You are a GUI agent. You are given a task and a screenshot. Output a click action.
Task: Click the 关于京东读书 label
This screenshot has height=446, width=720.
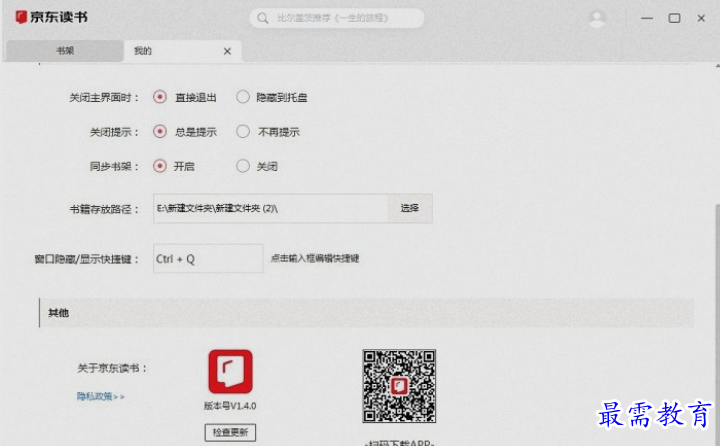[x=112, y=368]
